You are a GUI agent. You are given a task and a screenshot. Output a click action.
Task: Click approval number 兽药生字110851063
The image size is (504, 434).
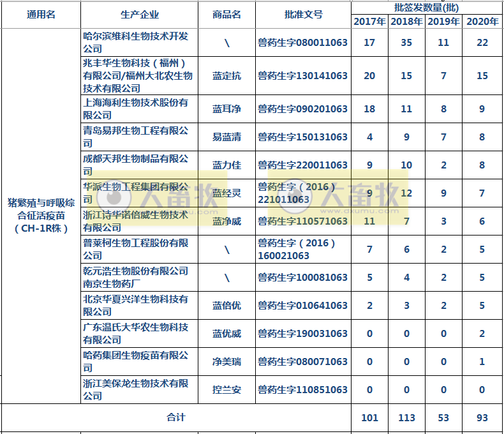tap(303, 390)
